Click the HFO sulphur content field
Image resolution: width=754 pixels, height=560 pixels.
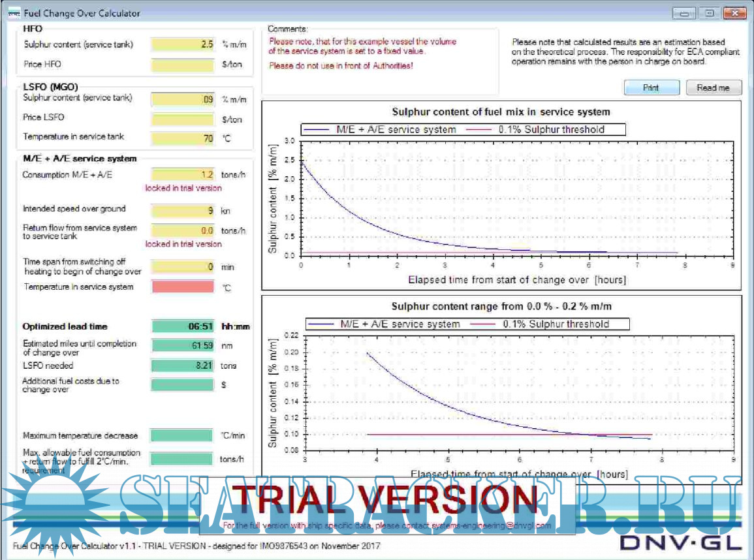point(182,45)
